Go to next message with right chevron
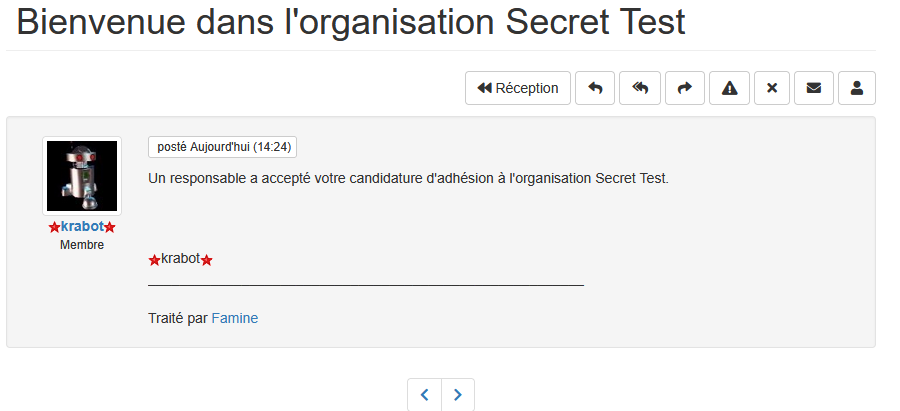The image size is (900, 411). coord(458,395)
